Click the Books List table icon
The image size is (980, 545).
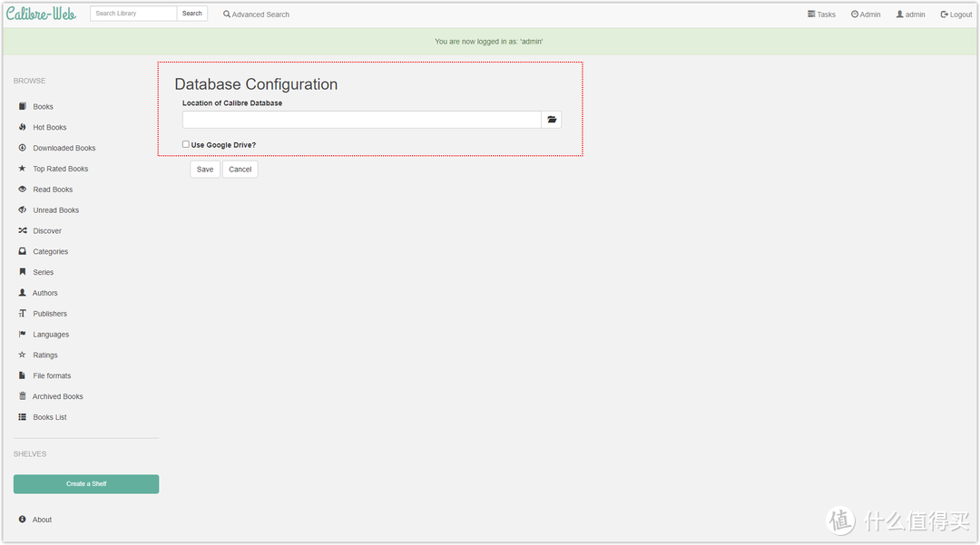tap(23, 416)
